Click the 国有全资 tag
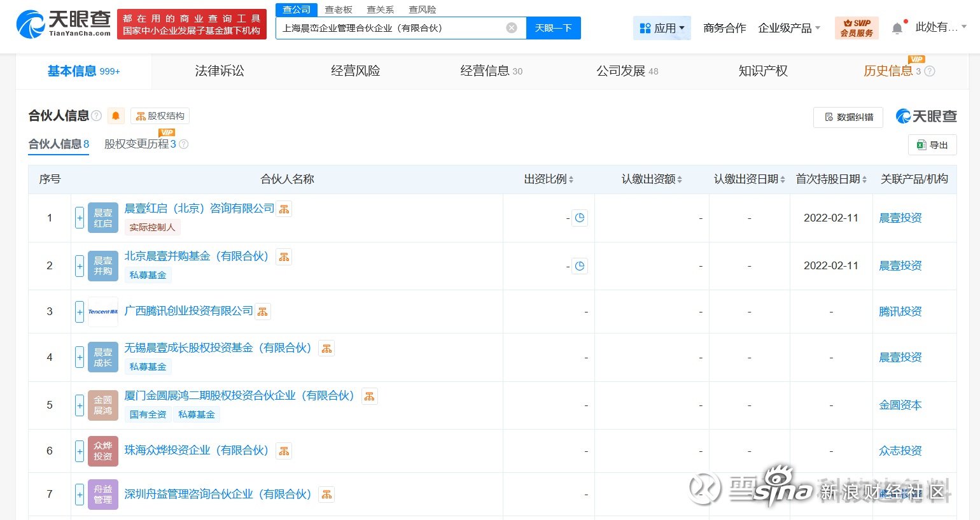 [148, 414]
